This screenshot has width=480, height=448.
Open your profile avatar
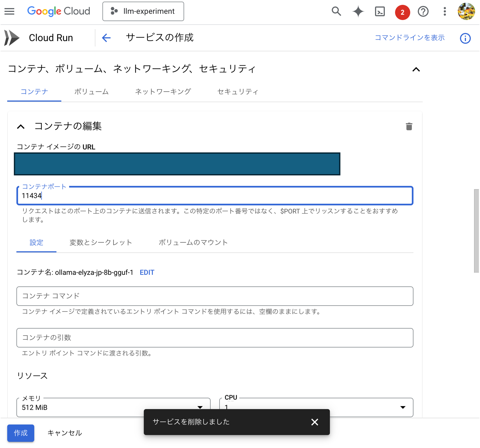[x=468, y=11]
